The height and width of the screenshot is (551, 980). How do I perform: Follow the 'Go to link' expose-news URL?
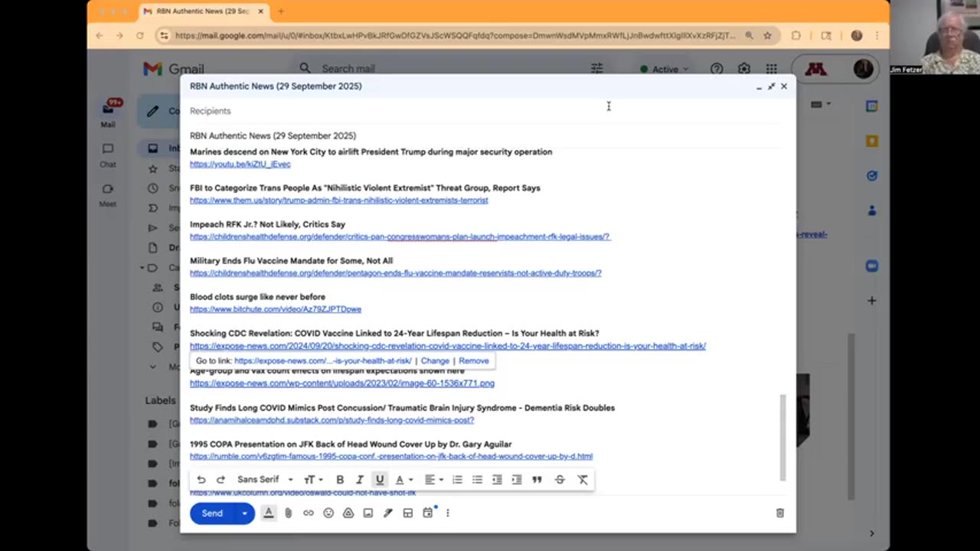click(323, 360)
